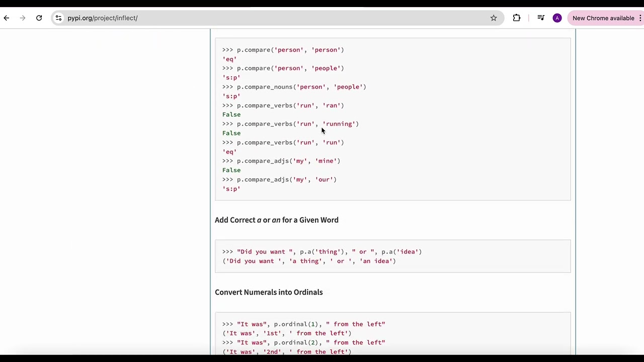This screenshot has width=644, height=362.
Task: Go back to the previous page
Action: (7, 18)
